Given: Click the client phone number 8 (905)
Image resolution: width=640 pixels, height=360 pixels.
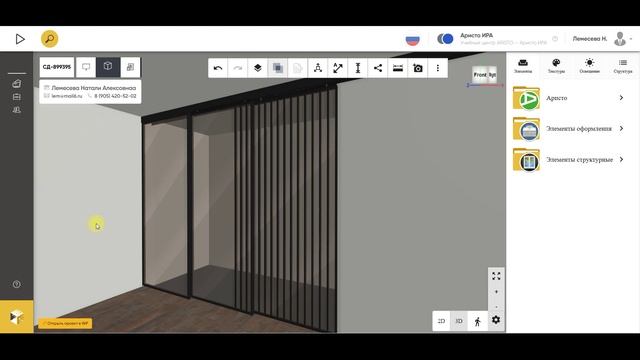Looking at the screenshot, I should 115,96.
